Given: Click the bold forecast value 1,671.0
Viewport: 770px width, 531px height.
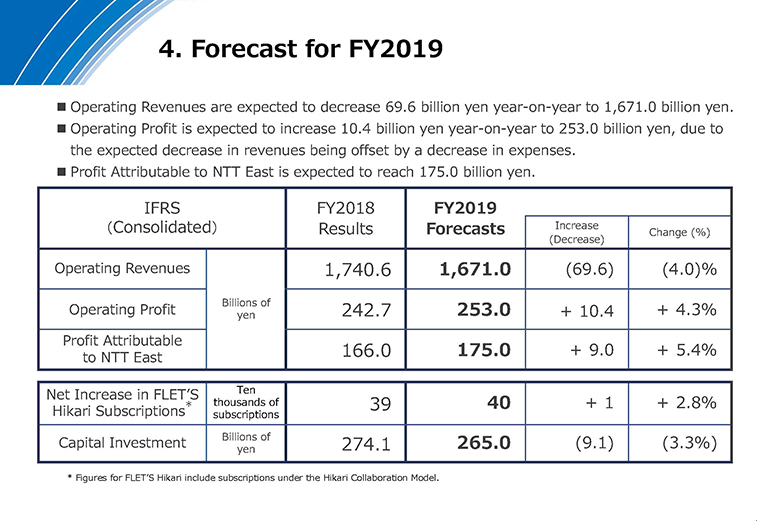Looking at the screenshot, I should [x=475, y=269].
